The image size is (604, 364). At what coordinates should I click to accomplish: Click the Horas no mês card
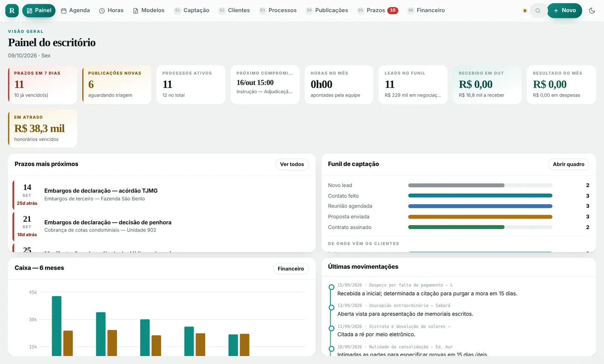tap(339, 85)
